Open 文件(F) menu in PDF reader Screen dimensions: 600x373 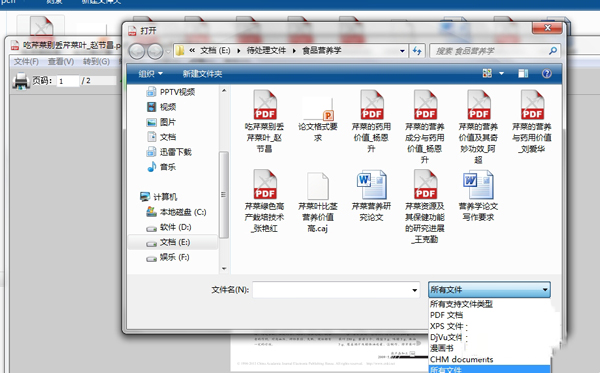[x=26, y=61]
